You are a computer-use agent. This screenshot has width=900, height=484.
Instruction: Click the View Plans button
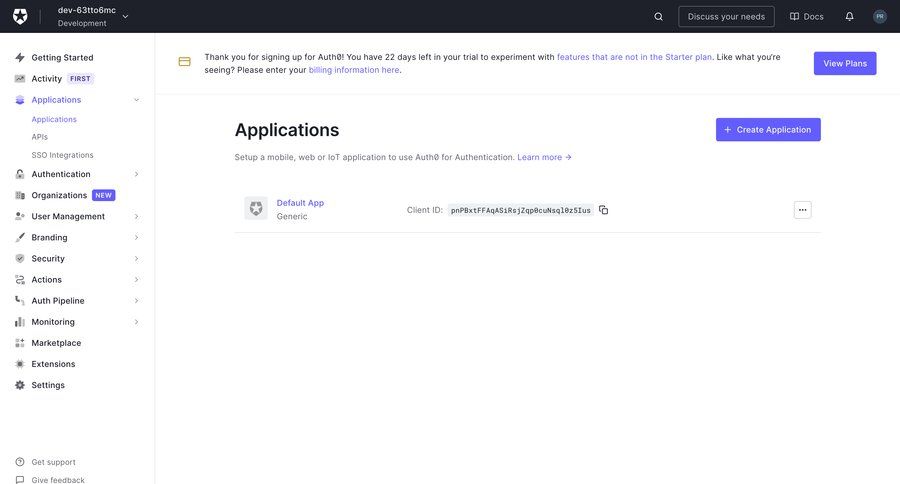(845, 63)
